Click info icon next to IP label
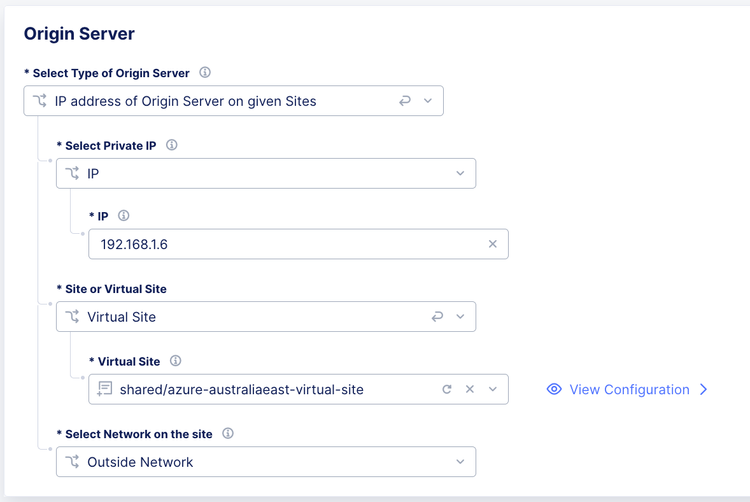 [x=124, y=216]
